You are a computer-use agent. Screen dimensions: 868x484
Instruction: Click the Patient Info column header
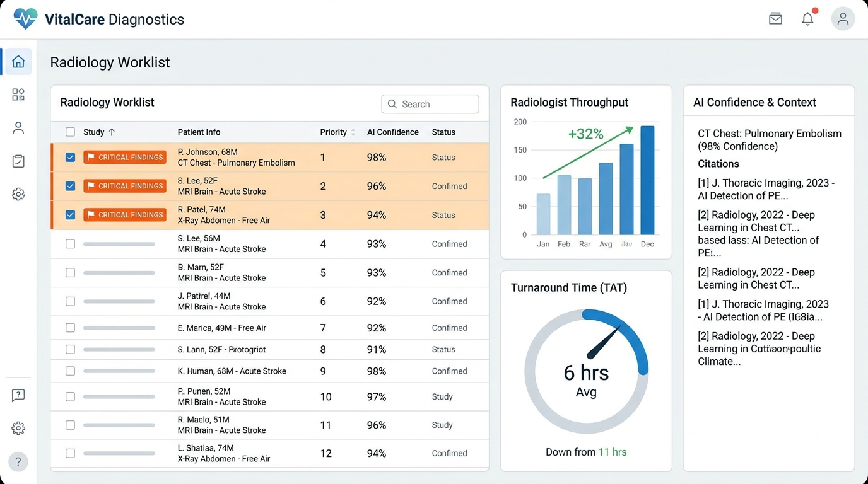[199, 132]
